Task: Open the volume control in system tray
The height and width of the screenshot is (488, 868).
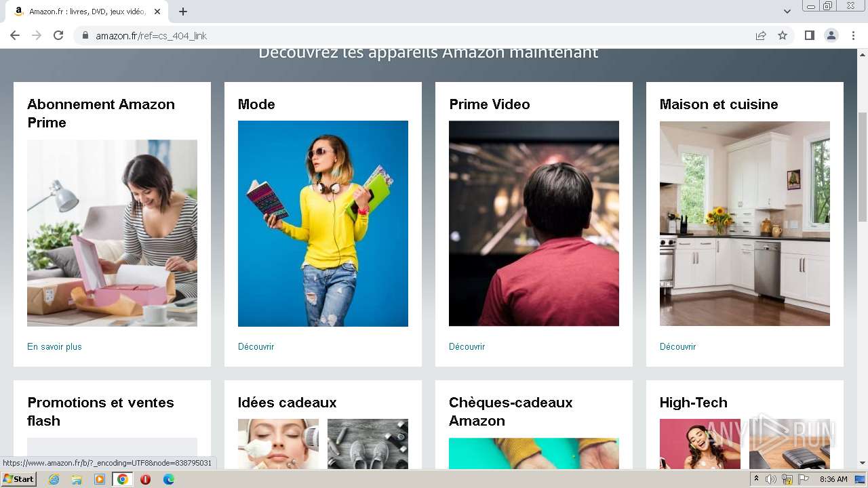Action: tap(771, 479)
